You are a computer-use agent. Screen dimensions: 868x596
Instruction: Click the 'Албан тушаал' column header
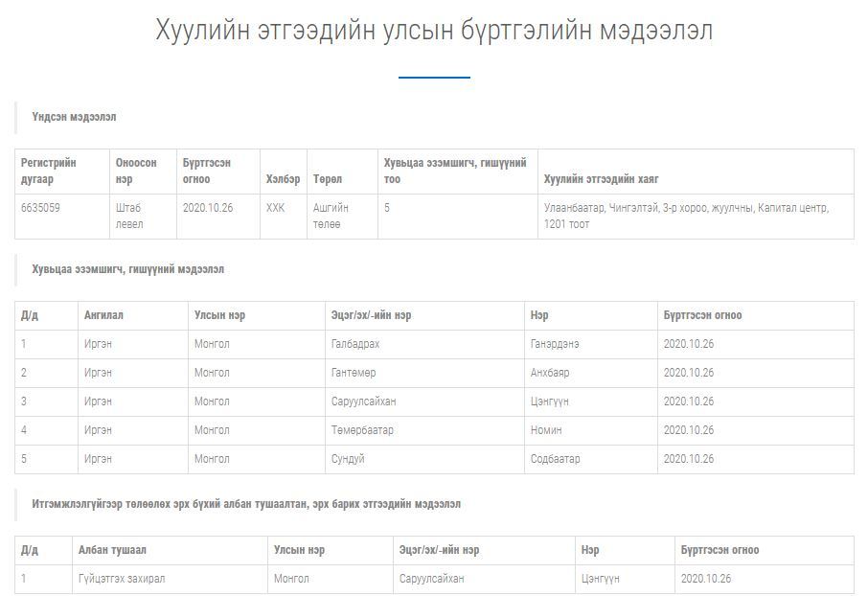tap(112, 550)
